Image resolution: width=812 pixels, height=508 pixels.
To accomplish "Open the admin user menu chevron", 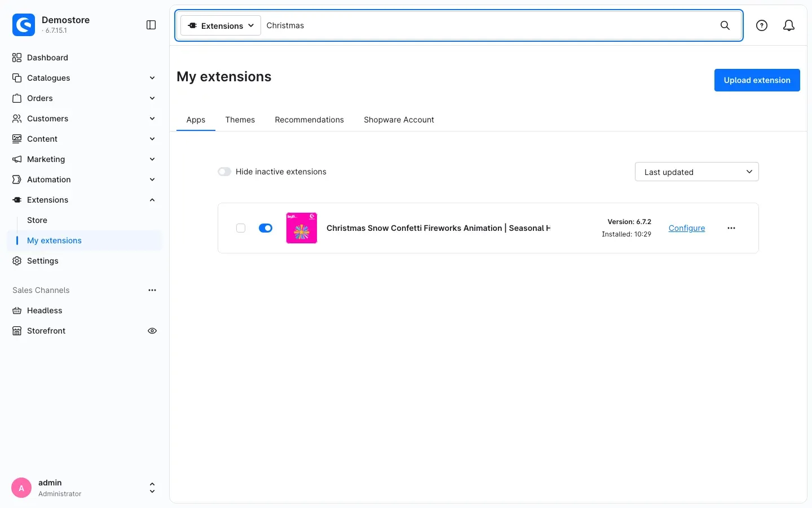I will [x=152, y=488].
